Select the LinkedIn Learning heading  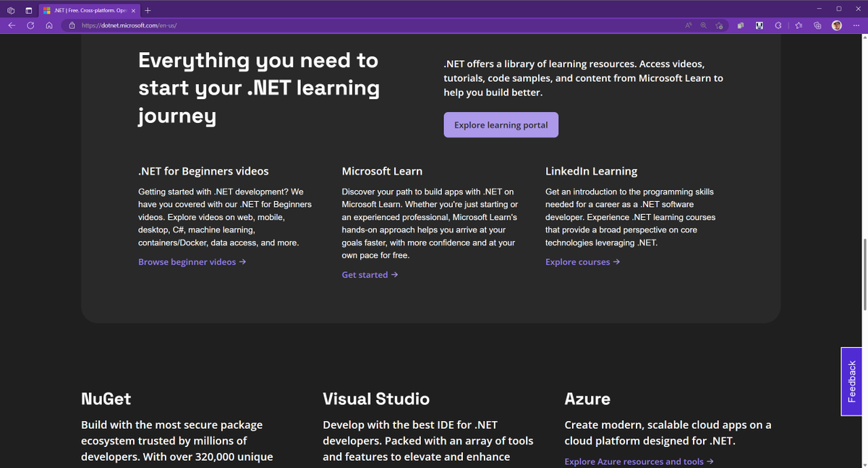591,171
